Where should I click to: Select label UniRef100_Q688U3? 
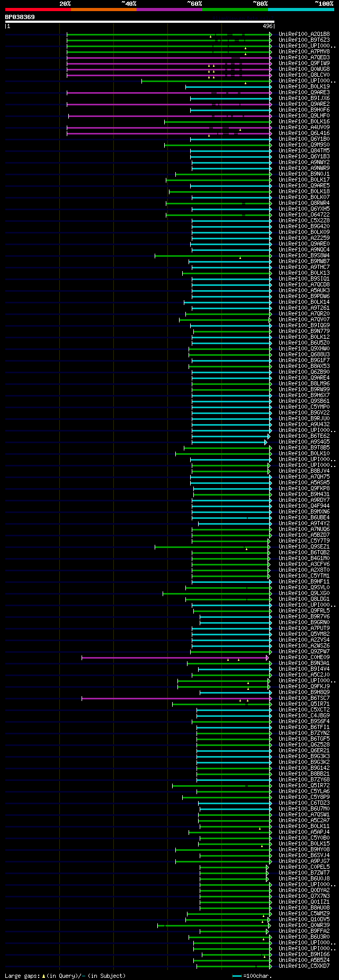pos(304,355)
